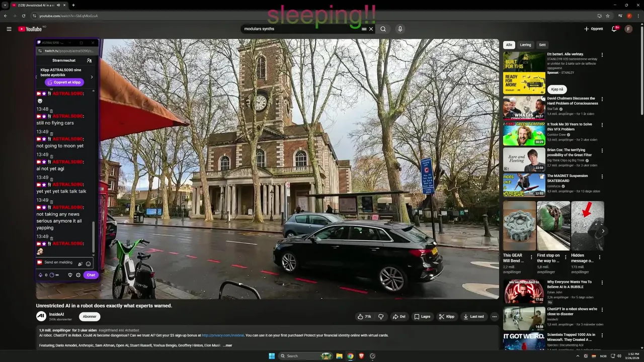
Task: Delete the 'ai not yet agi' message
Action: coord(51,156)
